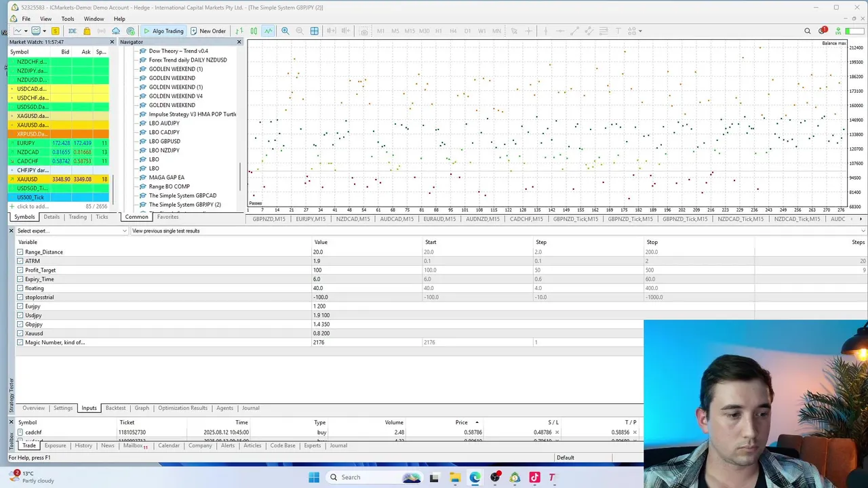Viewport: 868px width, 488px height.
Task: Toggle the Range_Distance checkbox
Action: 20,252
